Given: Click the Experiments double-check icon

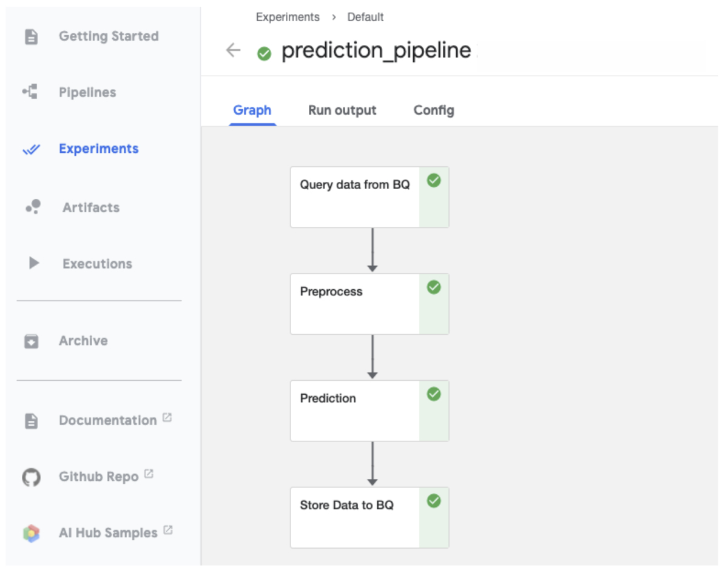Looking at the screenshot, I should pos(31,149).
